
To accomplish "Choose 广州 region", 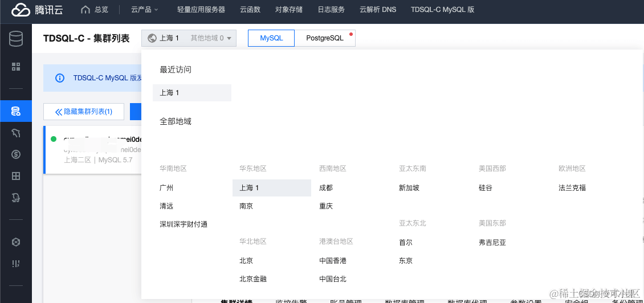I will tap(166, 188).
